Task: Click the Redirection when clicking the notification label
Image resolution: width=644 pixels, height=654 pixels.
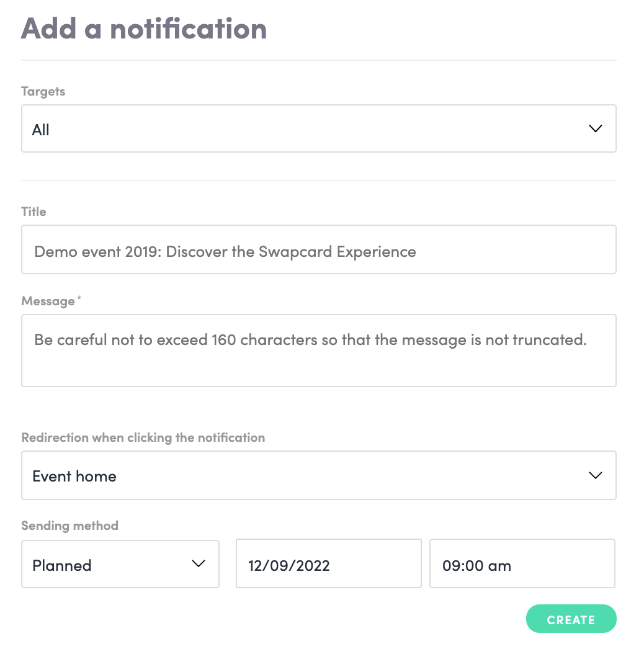Action: tap(143, 437)
